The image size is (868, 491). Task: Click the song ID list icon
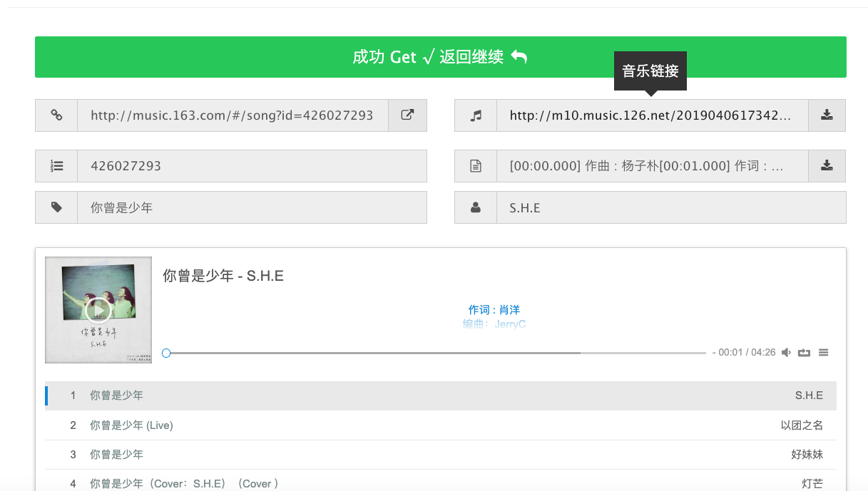pos(56,166)
